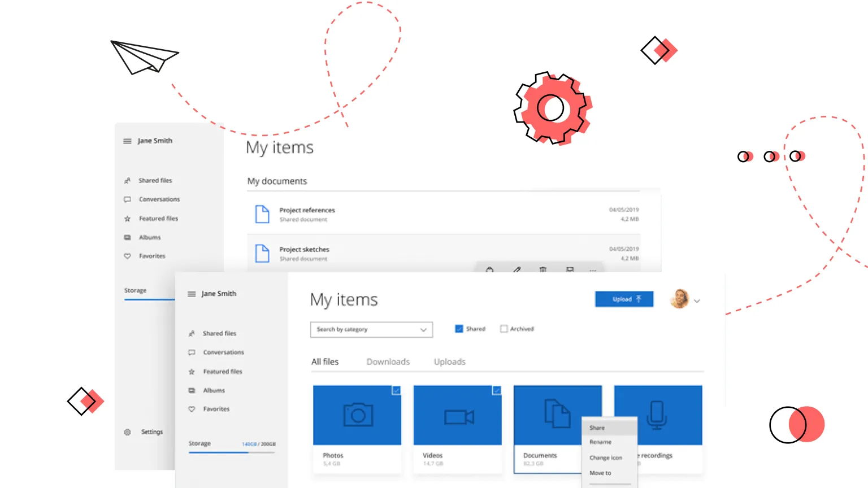Click the Favorites heart icon
Image resolution: width=868 pixels, height=488 pixels.
click(193, 408)
